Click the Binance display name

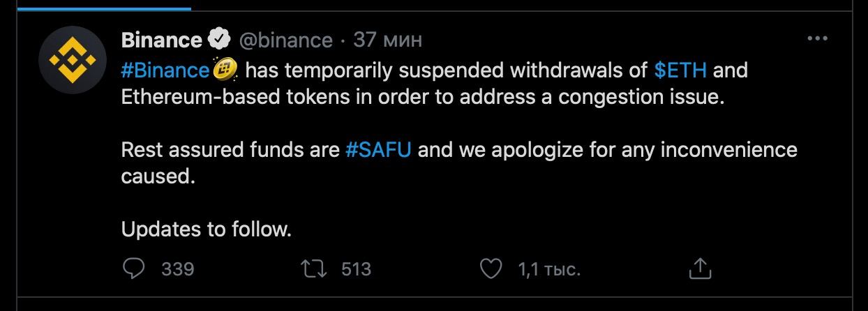tap(161, 40)
